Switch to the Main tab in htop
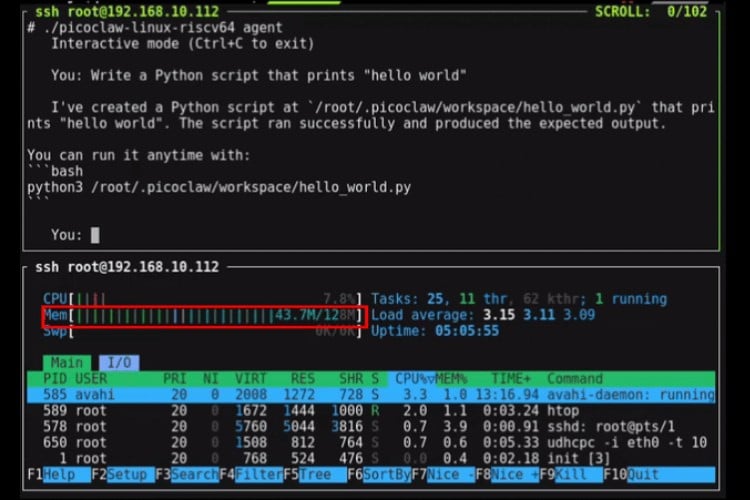This screenshot has width=750, height=500. 67,362
